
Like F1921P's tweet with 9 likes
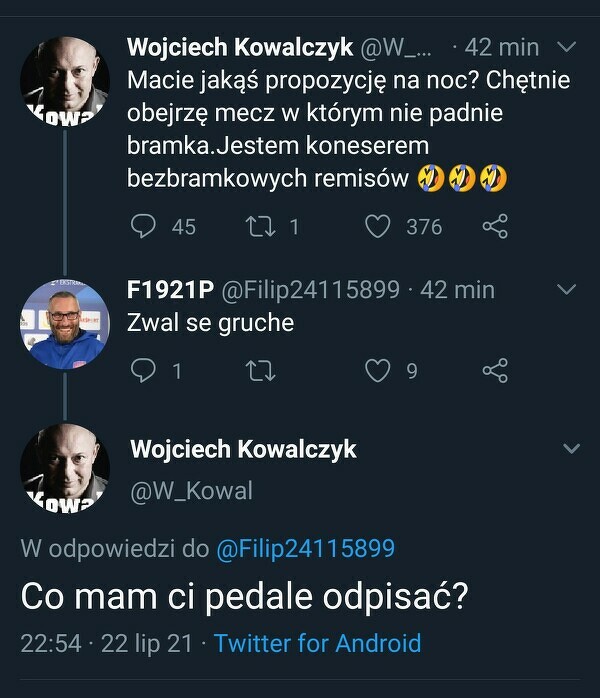coord(377,371)
